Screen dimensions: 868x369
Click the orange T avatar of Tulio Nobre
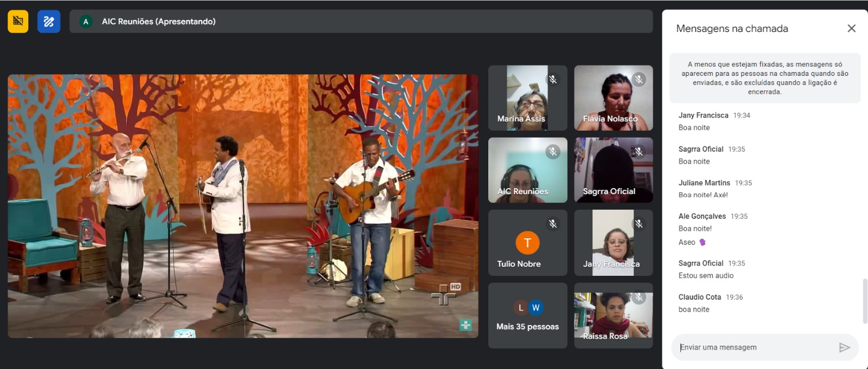[x=527, y=243]
